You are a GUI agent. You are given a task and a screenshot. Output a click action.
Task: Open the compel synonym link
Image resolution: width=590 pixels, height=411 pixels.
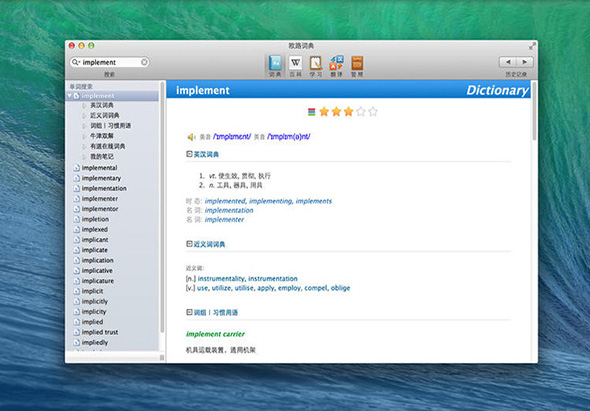click(316, 288)
